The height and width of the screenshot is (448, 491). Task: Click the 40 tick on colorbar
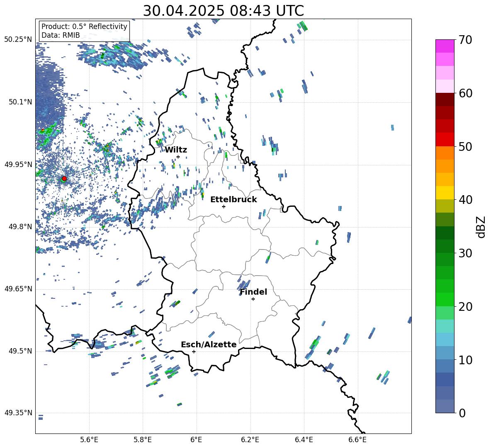click(465, 200)
